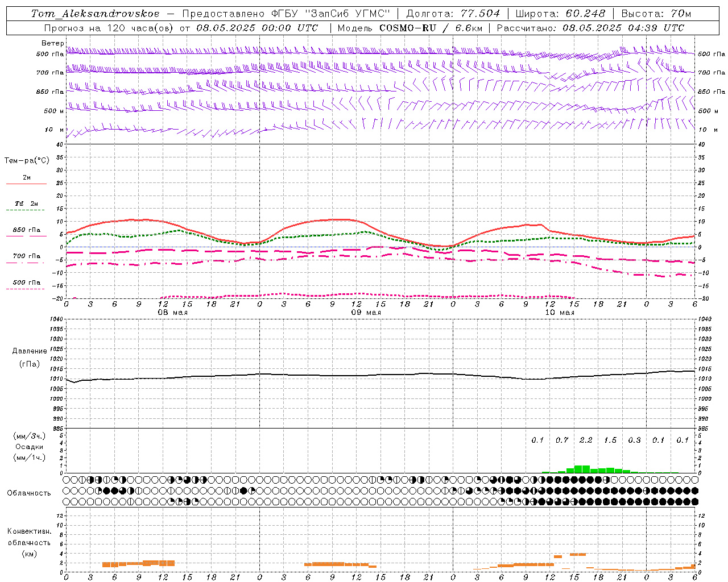
Task: Click the provider text ФГБУ "ЗапСиб УГМС"
Action: tap(330, 14)
